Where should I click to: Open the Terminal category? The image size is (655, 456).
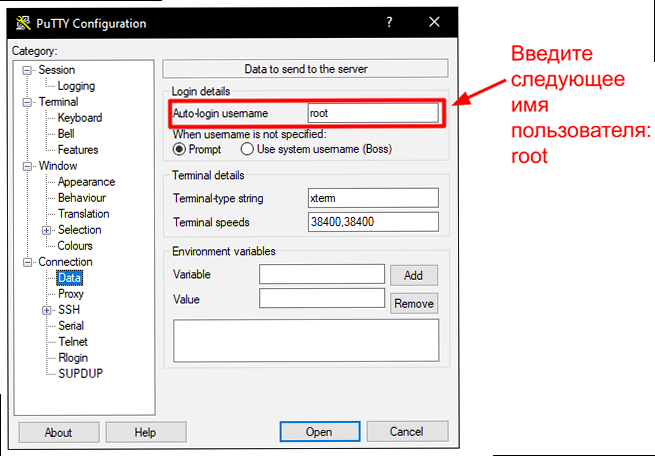(x=58, y=102)
